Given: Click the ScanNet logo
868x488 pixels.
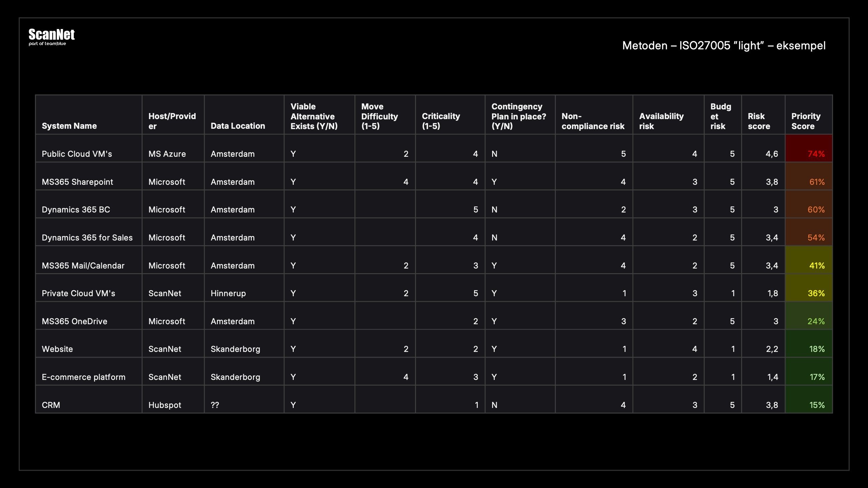Looking at the screenshot, I should pyautogui.click(x=51, y=37).
